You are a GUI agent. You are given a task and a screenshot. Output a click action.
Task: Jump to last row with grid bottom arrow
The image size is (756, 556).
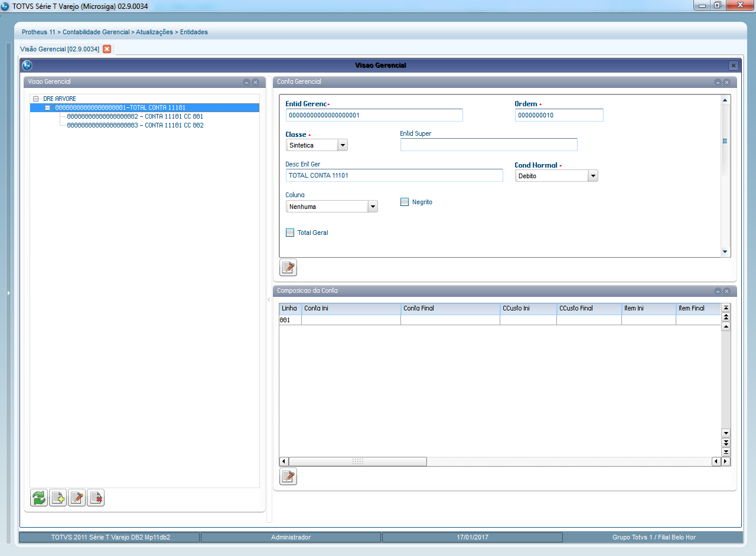click(726, 452)
